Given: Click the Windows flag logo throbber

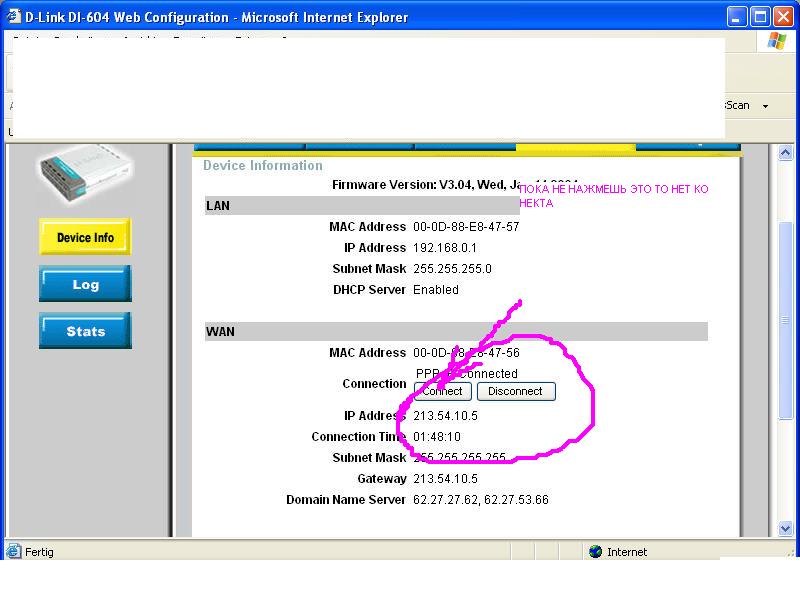Looking at the screenshot, I should [777, 40].
